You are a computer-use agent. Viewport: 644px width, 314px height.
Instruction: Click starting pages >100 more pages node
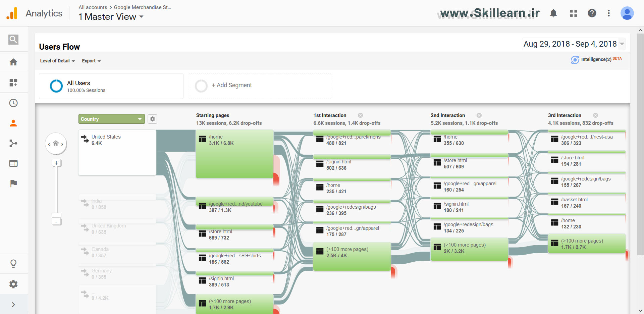[234, 304]
